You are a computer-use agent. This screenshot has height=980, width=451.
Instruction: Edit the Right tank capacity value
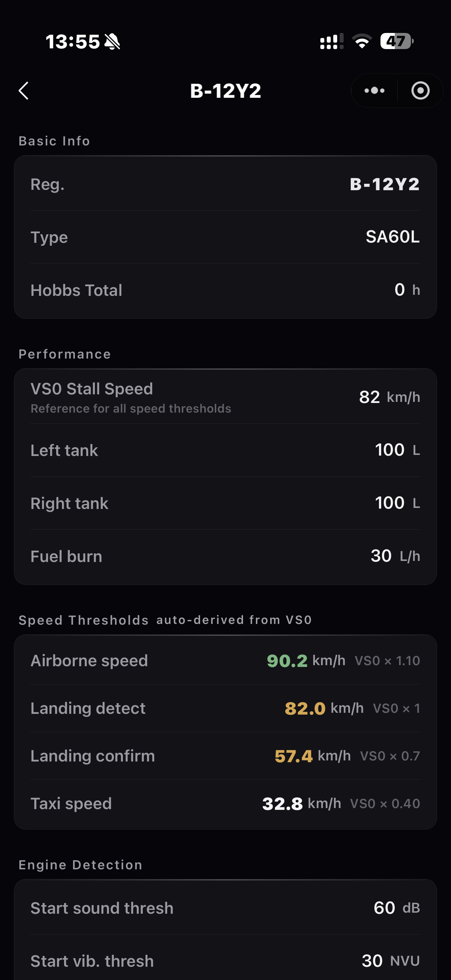[389, 503]
